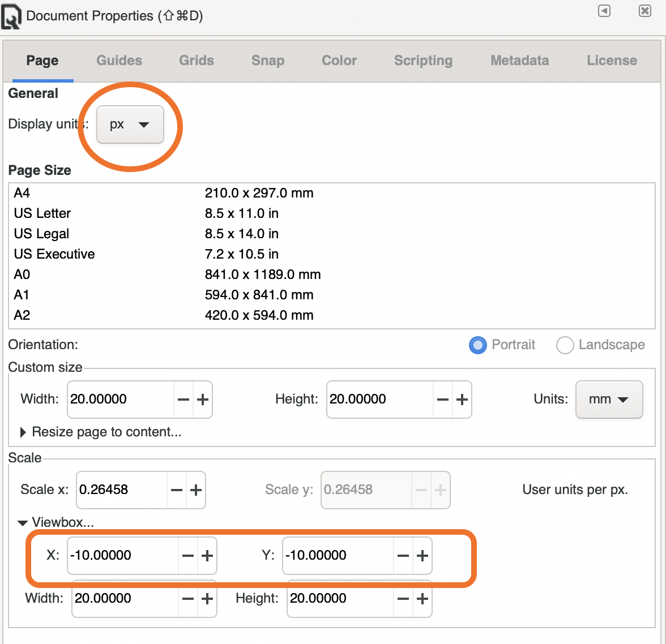Screen dimensions: 666x644
Task: Click the dialog iconify arrow icon
Action: pyautogui.click(x=604, y=11)
